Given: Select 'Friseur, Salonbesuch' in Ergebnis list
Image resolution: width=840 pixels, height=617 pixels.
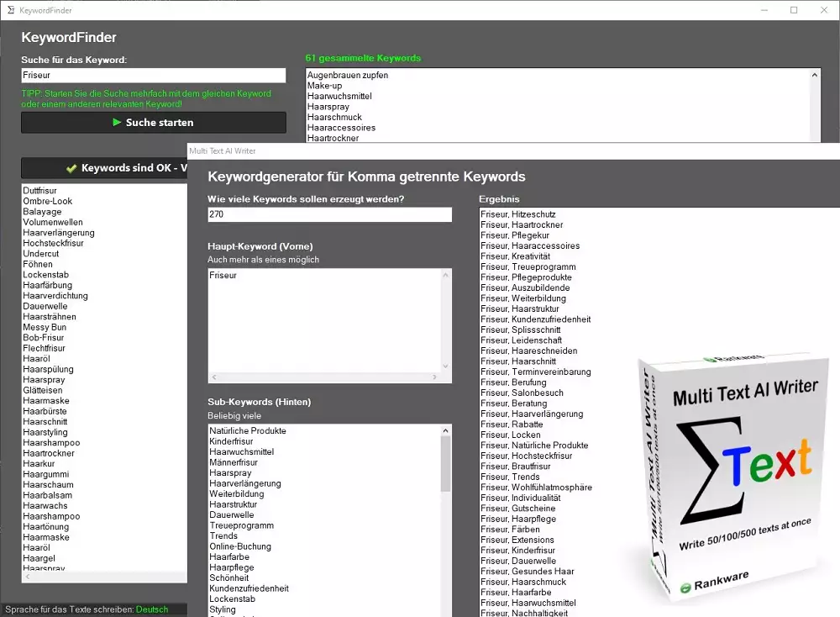Looking at the screenshot, I should pyautogui.click(x=522, y=393).
